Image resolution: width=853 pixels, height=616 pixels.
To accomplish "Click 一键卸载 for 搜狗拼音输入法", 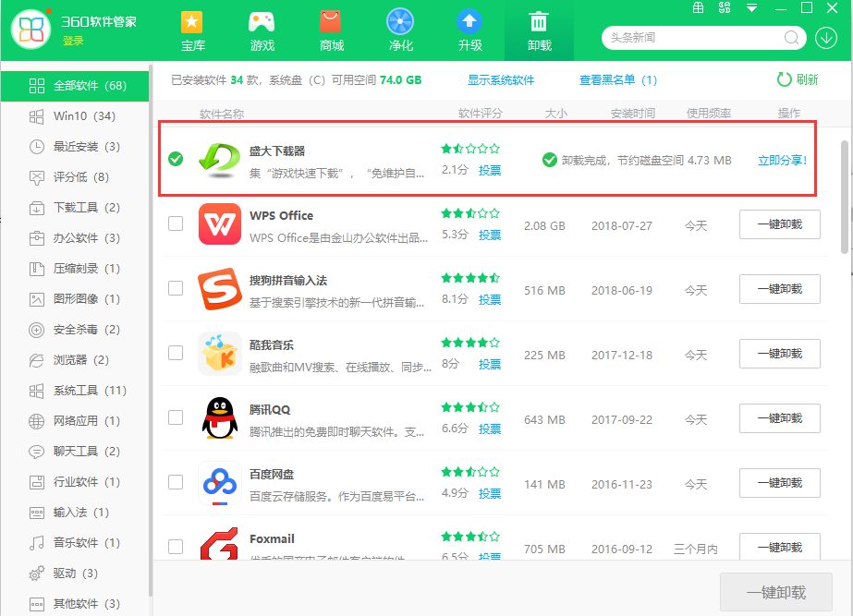I will coord(780,289).
